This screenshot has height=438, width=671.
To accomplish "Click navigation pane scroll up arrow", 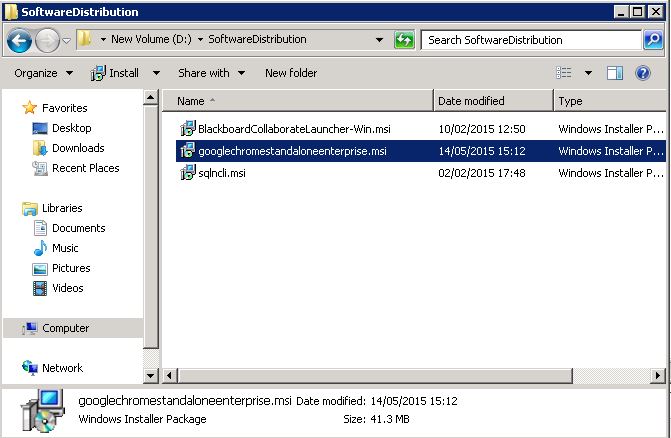I will [x=151, y=98].
